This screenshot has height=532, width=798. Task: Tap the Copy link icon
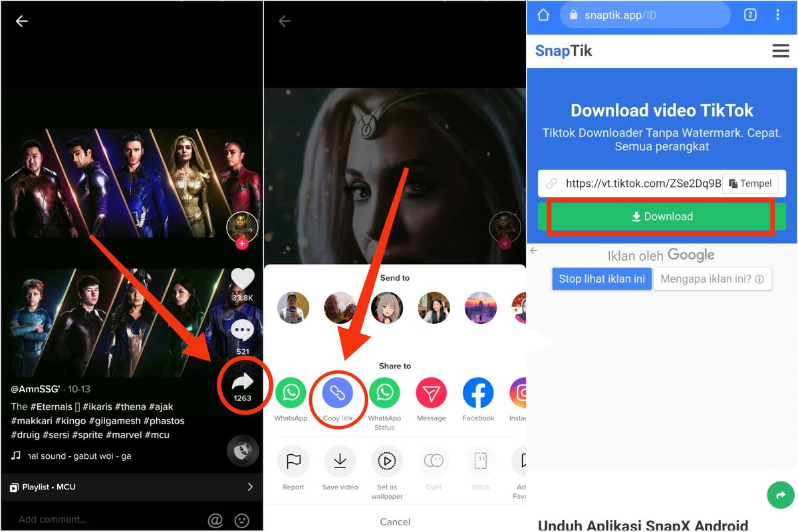tap(338, 393)
